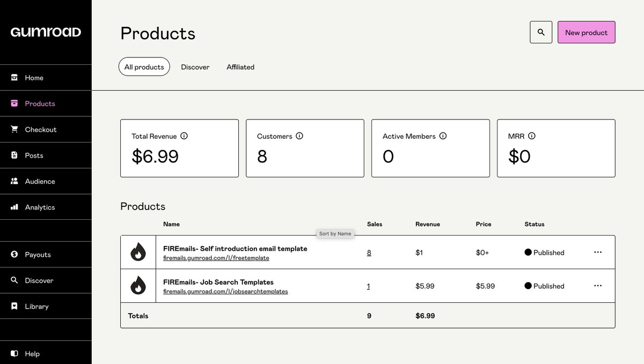644x364 pixels.
Task: Click the New product button
Action: (587, 32)
